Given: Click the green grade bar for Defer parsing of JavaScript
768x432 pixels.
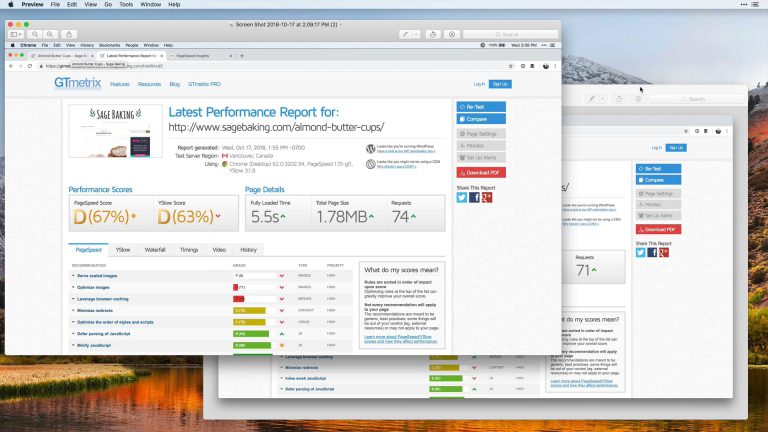Looking at the screenshot, I should click(x=251, y=334).
